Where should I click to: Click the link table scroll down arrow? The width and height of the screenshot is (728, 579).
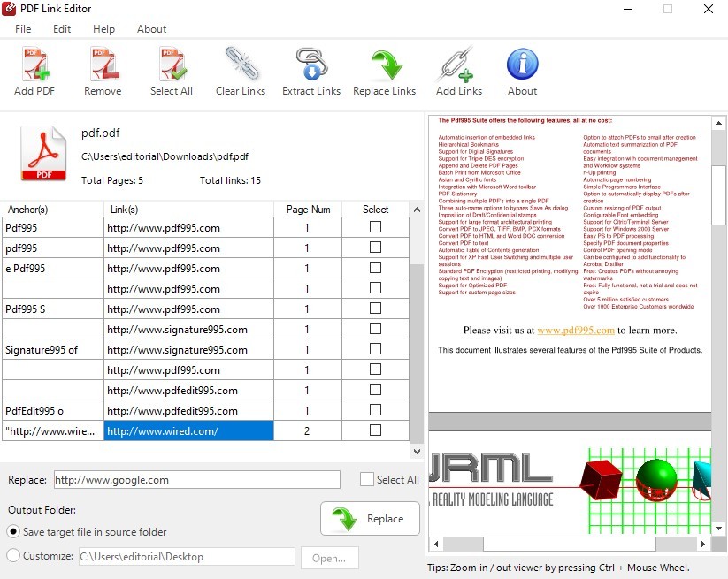coord(417,452)
